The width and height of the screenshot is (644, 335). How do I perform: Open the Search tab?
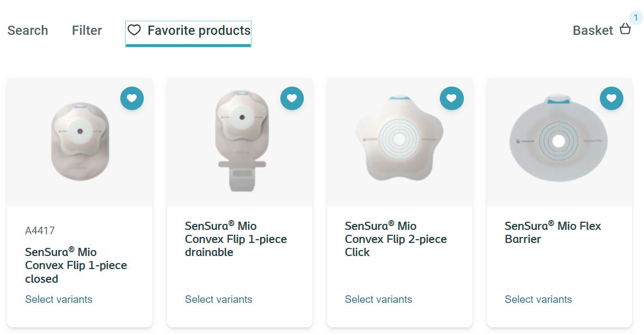pyautogui.click(x=28, y=31)
